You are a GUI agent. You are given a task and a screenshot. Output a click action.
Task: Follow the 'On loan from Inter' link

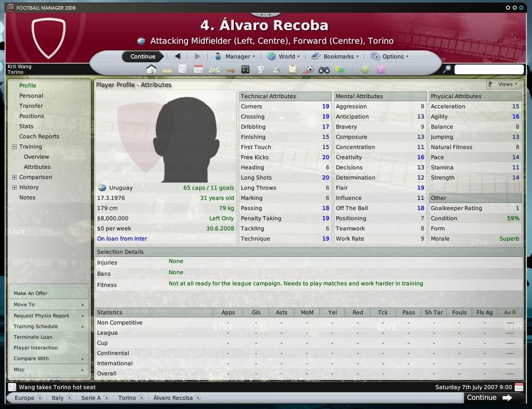(122, 239)
